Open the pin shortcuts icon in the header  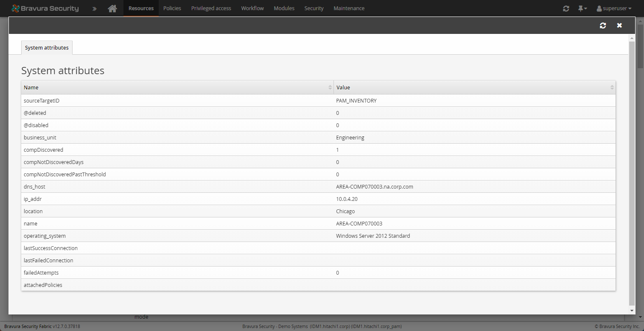point(580,8)
